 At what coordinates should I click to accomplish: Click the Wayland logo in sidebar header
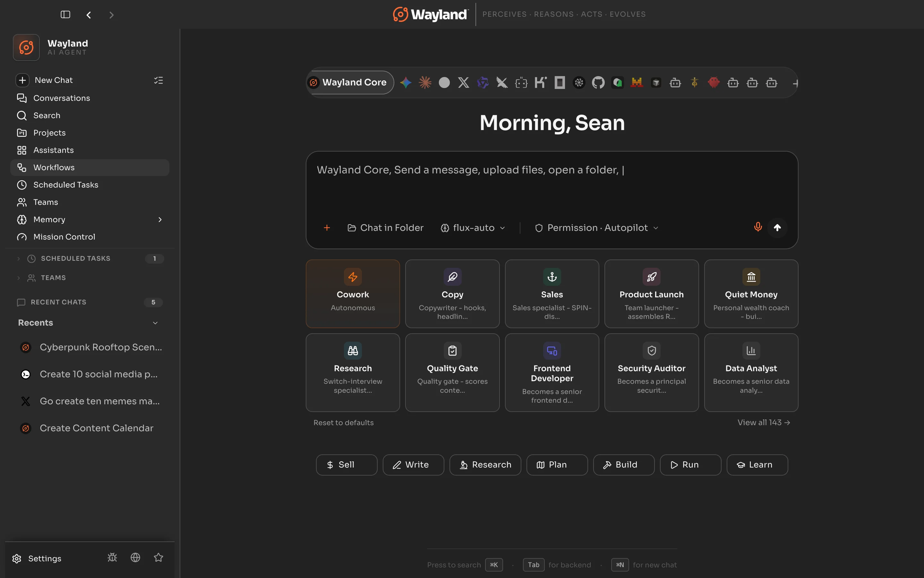pos(26,48)
